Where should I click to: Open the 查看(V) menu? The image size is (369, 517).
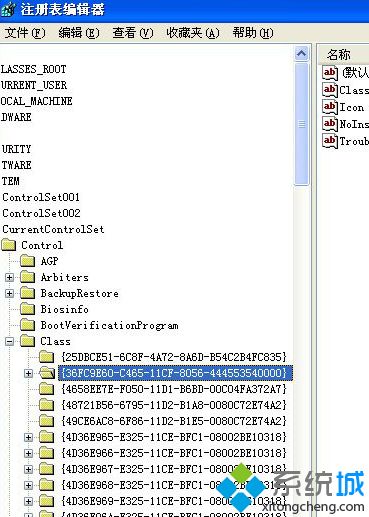click(133, 33)
